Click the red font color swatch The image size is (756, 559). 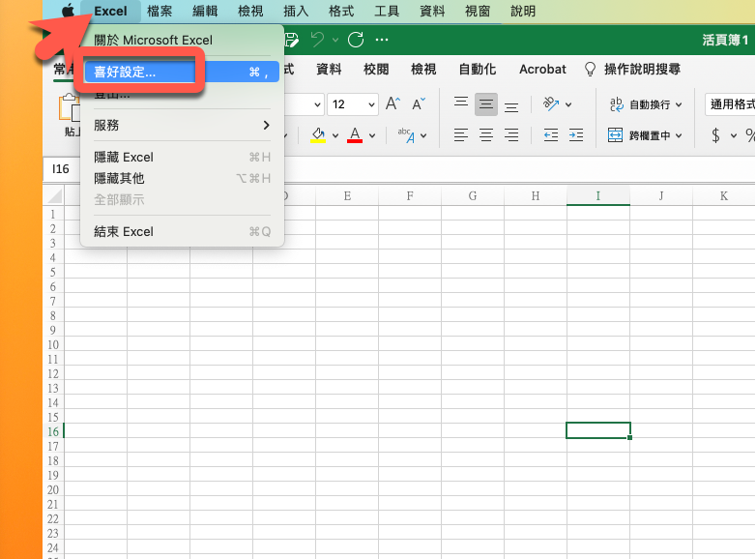[x=354, y=135]
